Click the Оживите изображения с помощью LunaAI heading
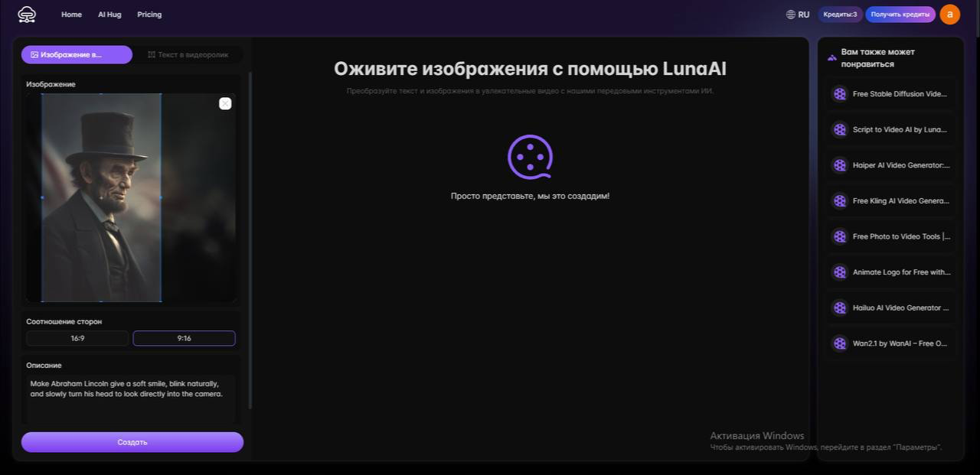Viewport: 980px width, 475px height. (x=530, y=69)
